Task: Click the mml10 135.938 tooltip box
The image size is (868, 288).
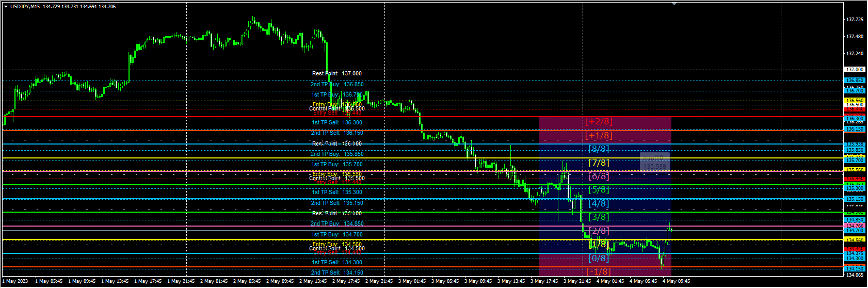Action: pyautogui.click(x=655, y=162)
